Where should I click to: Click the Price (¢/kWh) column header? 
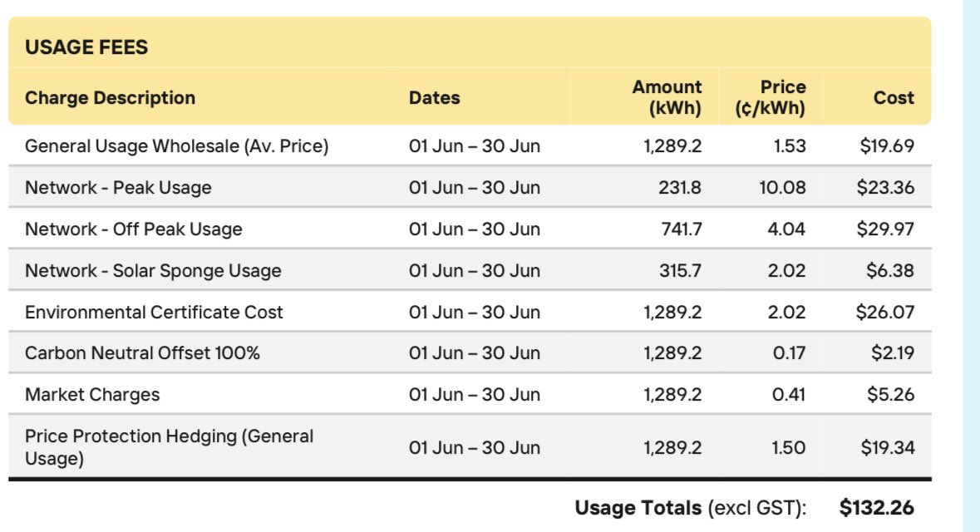pos(770,97)
